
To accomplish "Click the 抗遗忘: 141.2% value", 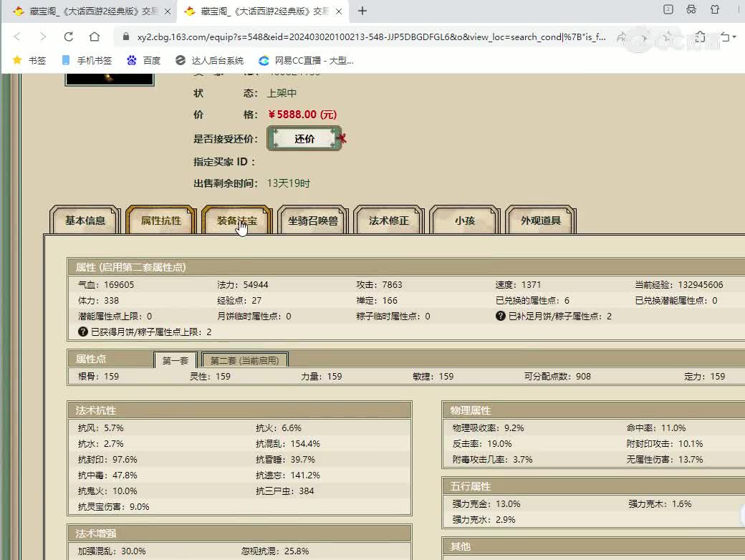I will coord(288,475).
